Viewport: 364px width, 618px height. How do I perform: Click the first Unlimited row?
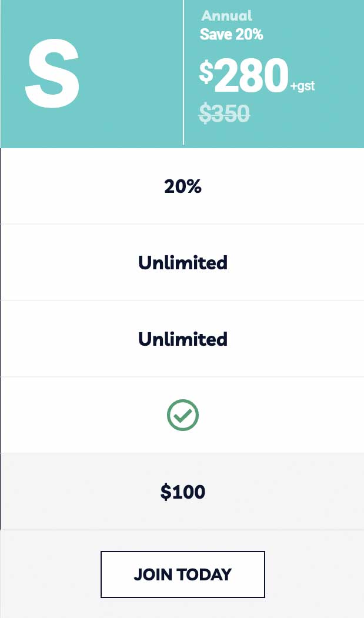[x=183, y=262]
